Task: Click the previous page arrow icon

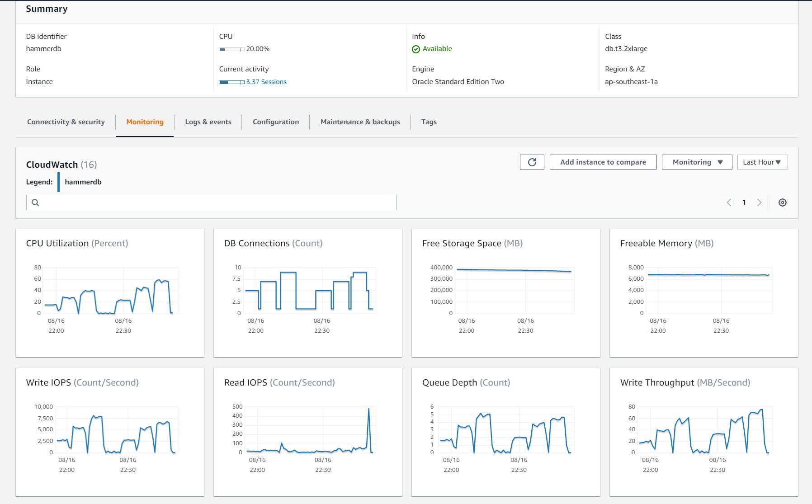Action: [729, 203]
